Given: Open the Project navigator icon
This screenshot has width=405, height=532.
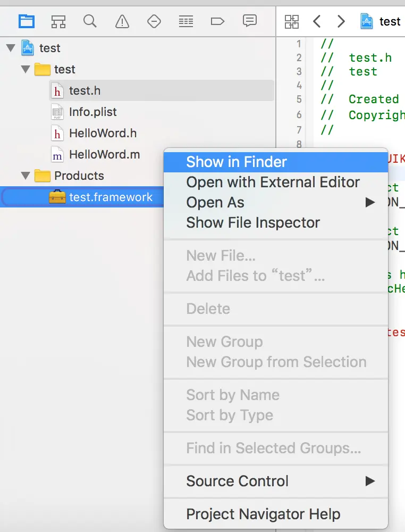Looking at the screenshot, I should 27,21.
